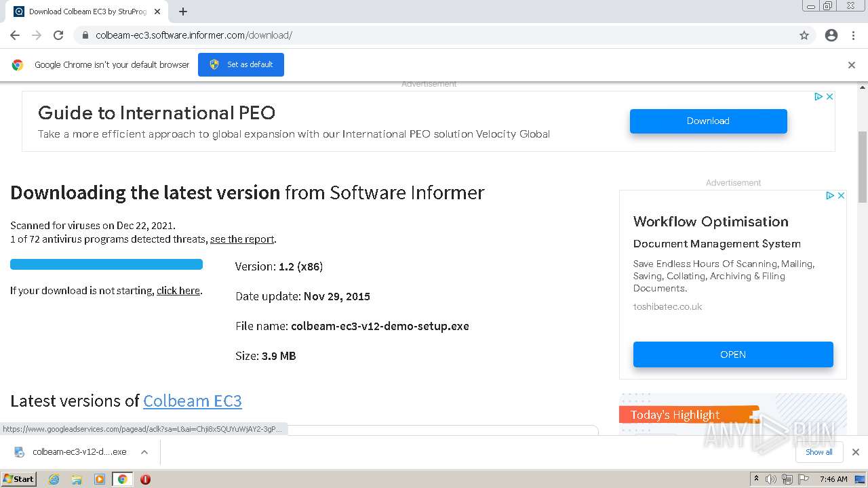View site info via lock icon
The width and height of the screenshot is (868, 488).
(x=85, y=35)
